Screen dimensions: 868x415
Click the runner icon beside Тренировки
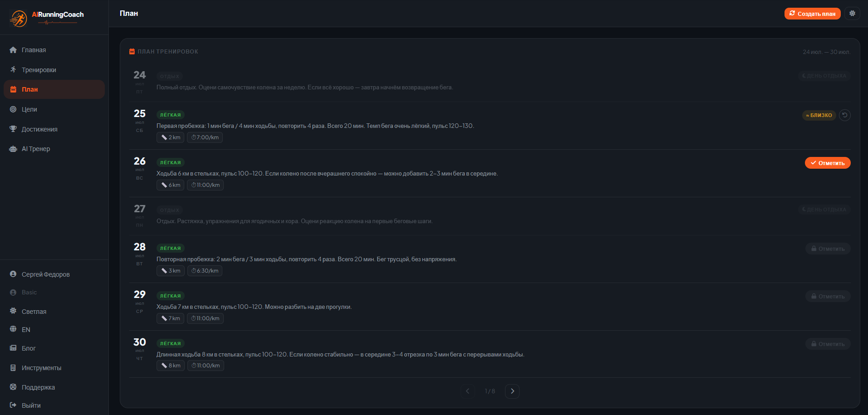tap(13, 69)
